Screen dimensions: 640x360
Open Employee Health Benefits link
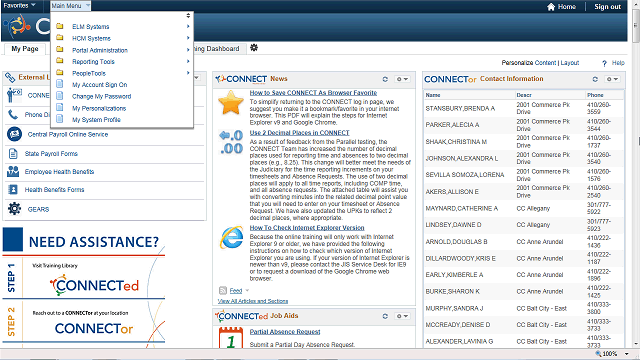(59, 172)
